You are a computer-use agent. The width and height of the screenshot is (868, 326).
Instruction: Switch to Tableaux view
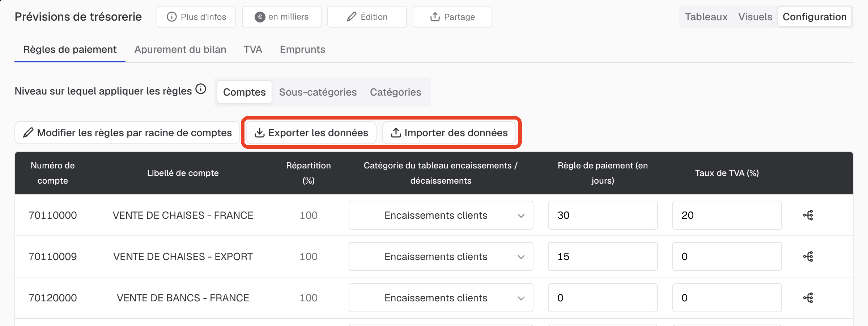706,17
